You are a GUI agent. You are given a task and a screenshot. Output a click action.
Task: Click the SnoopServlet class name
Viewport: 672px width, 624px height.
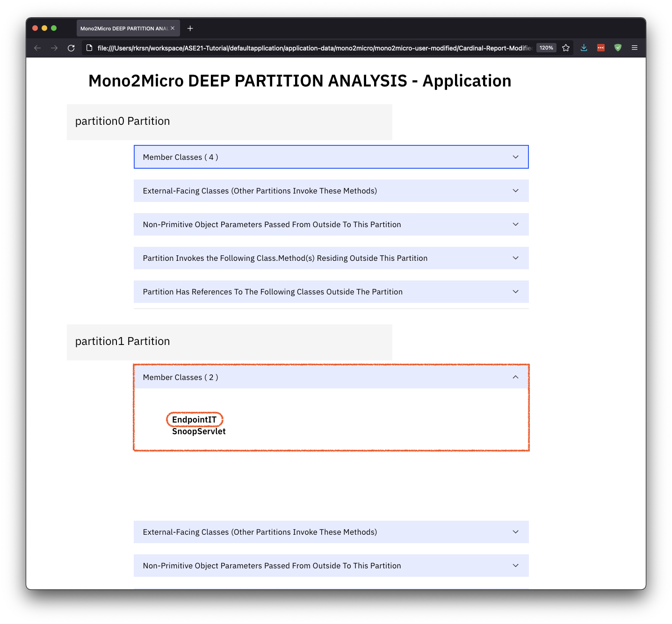pyautogui.click(x=199, y=431)
